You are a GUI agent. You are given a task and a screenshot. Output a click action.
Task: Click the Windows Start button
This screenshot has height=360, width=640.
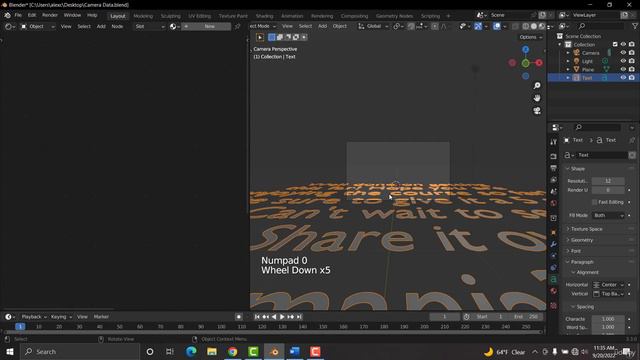[x=10, y=351]
